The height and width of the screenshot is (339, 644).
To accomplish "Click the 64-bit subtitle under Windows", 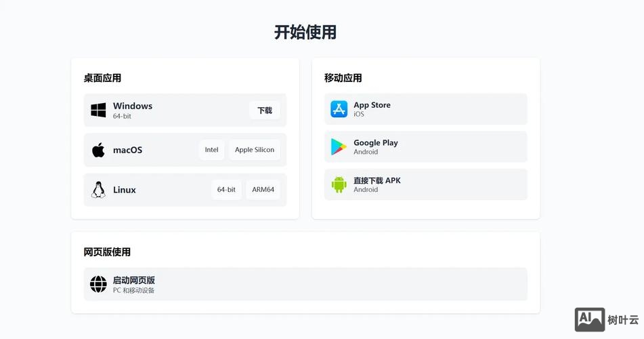I will (122, 116).
